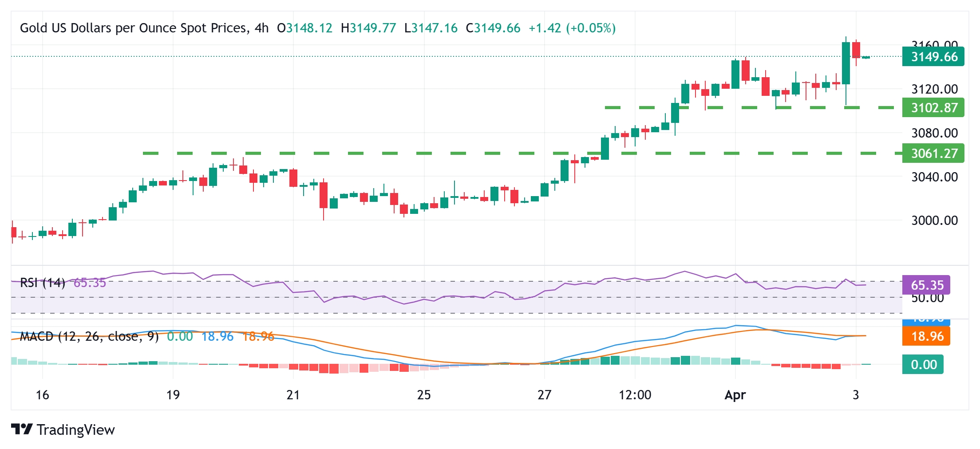The width and height of the screenshot is (980, 449).
Task: Select the Gold Spot Prices chart title
Action: (x=144, y=28)
